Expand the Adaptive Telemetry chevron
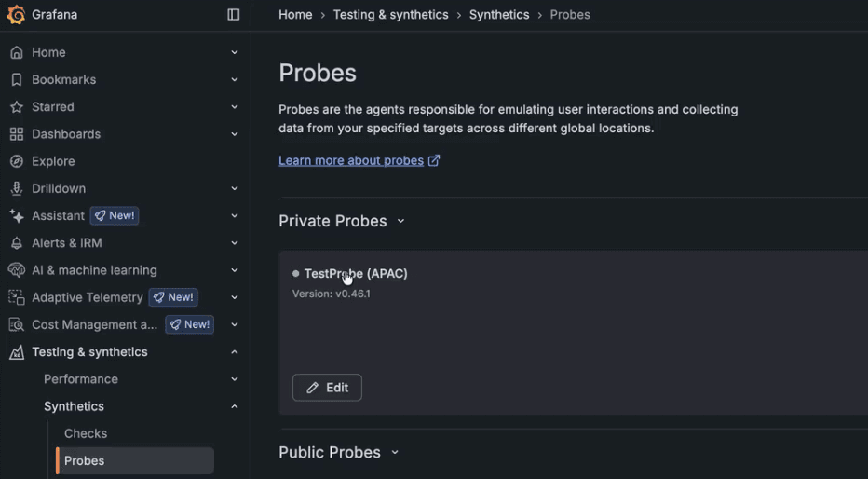The image size is (868, 479). click(x=234, y=297)
